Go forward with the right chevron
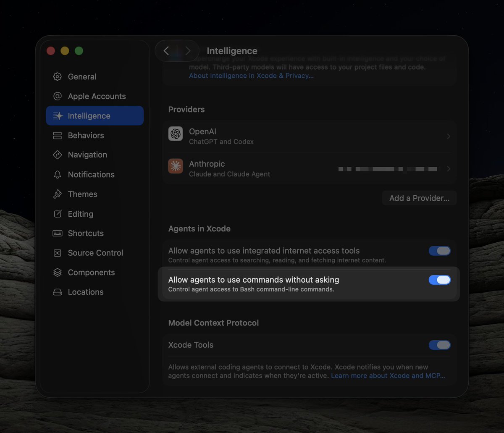The image size is (504, 433). [x=188, y=51]
